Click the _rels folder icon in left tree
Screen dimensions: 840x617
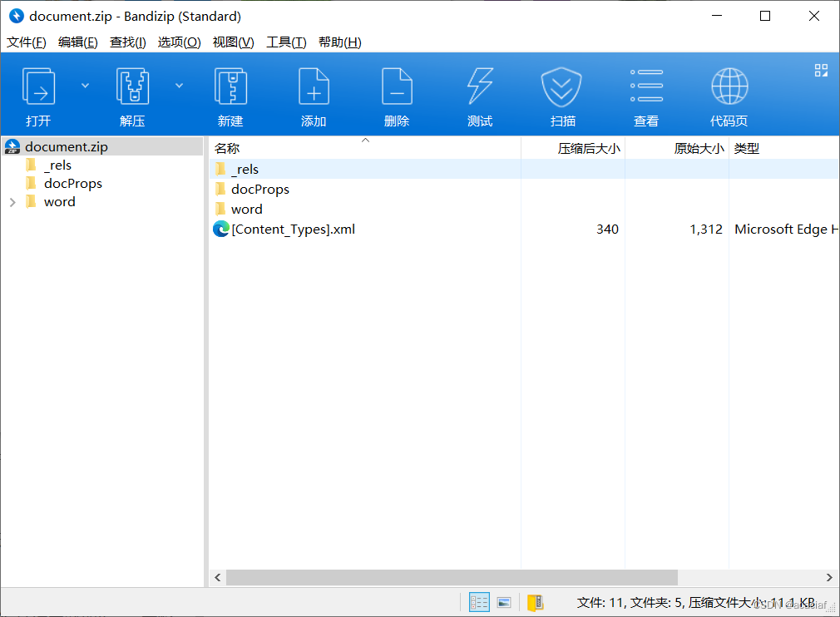(x=31, y=165)
